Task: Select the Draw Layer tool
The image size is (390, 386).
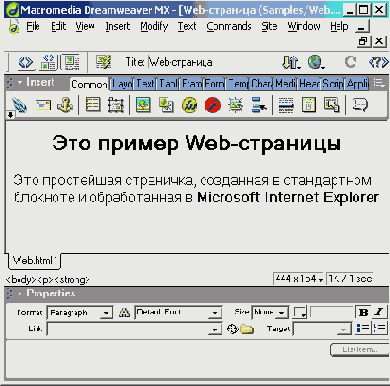Action: point(116,105)
